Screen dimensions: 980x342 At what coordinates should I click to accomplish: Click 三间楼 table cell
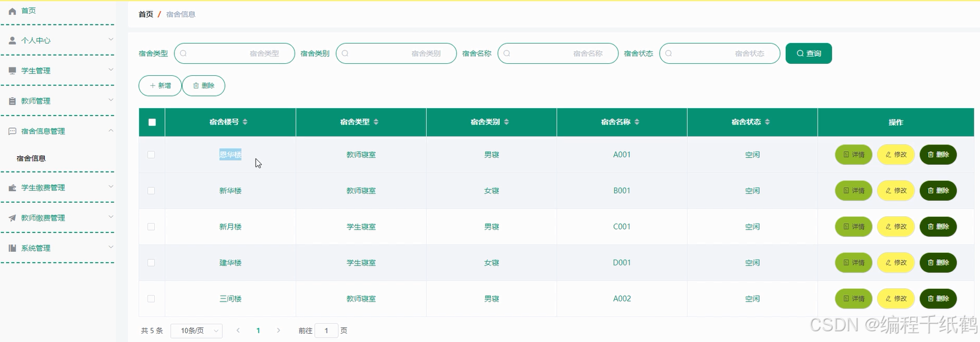point(231,299)
